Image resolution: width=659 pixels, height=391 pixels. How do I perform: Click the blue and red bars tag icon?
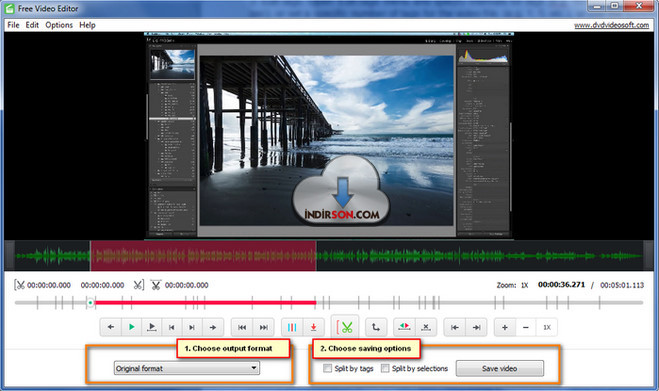(292, 327)
